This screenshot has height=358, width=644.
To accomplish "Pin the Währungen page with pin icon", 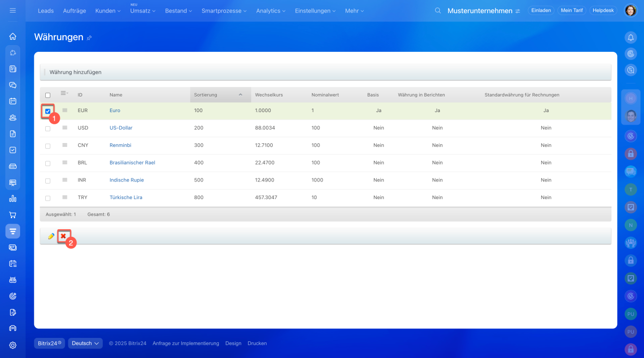I will coord(90,38).
